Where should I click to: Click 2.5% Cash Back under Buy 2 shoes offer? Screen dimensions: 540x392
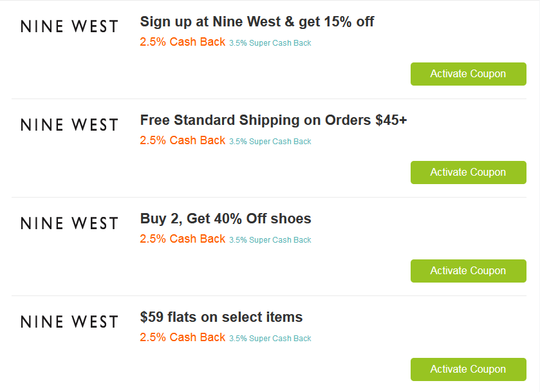click(x=183, y=239)
